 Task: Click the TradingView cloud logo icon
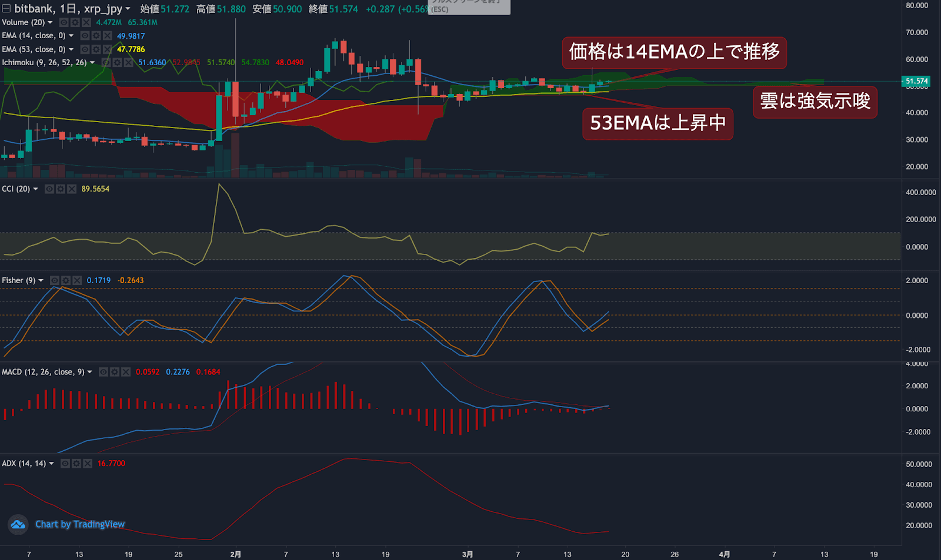click(18, 524)
